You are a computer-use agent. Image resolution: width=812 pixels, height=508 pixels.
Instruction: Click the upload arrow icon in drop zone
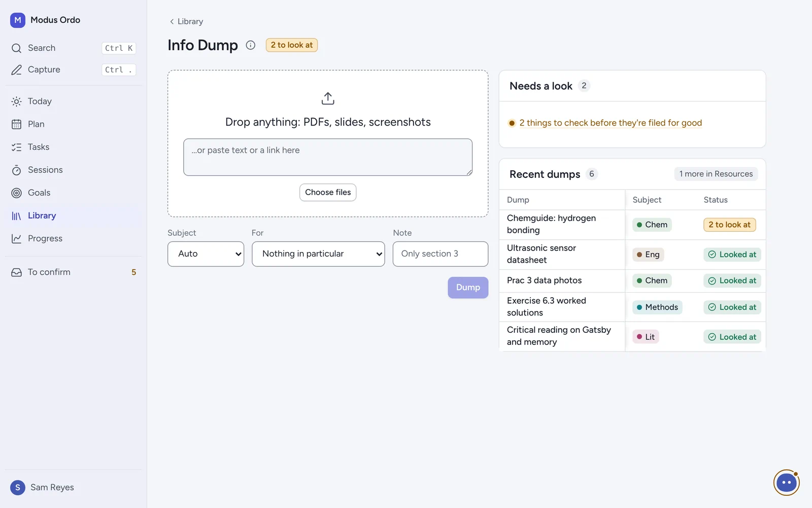click(328, 99)
